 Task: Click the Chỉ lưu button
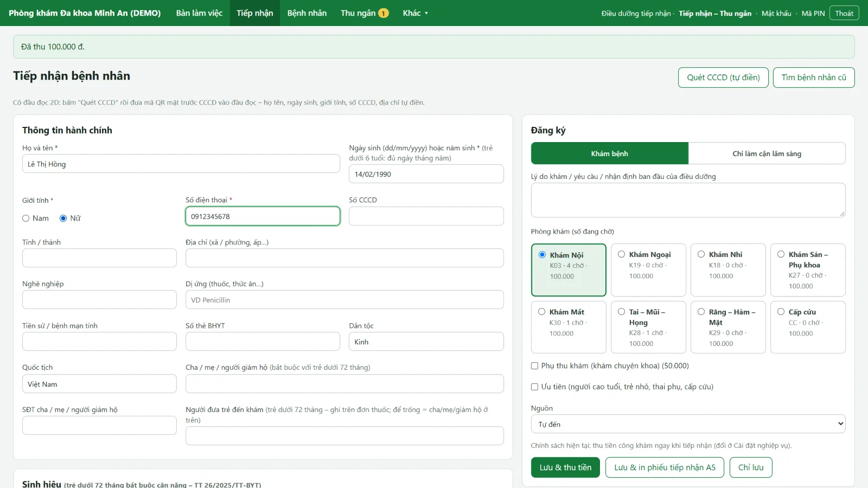[751, 467]
